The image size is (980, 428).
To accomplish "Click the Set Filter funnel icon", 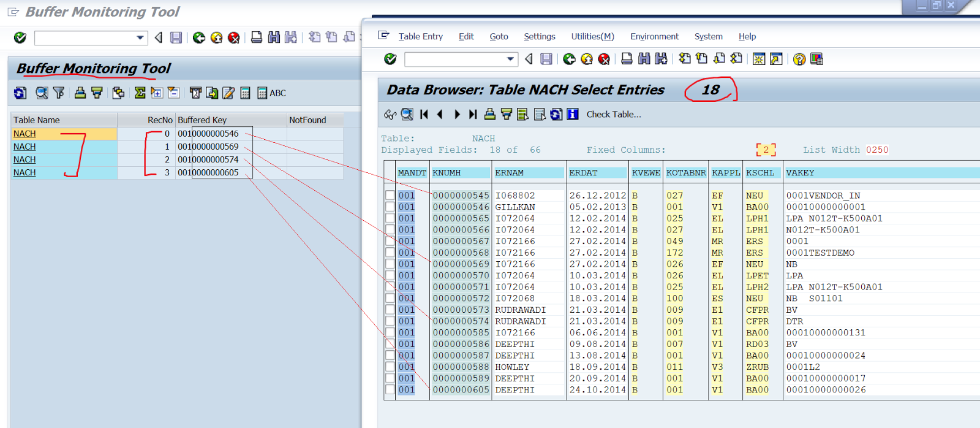I will (59, 93).
